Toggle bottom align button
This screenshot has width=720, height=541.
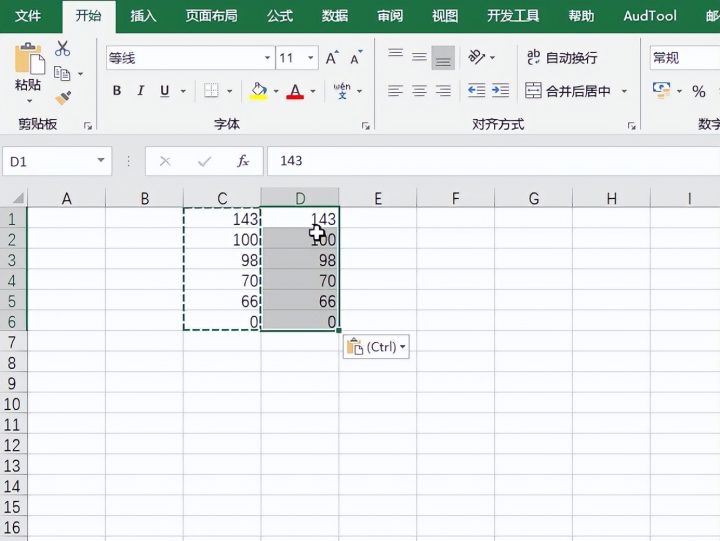(x=443, y=58)
